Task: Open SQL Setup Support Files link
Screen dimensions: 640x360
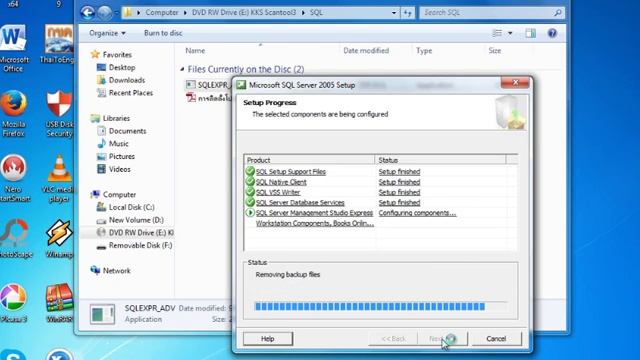Action: pos(291,172)
